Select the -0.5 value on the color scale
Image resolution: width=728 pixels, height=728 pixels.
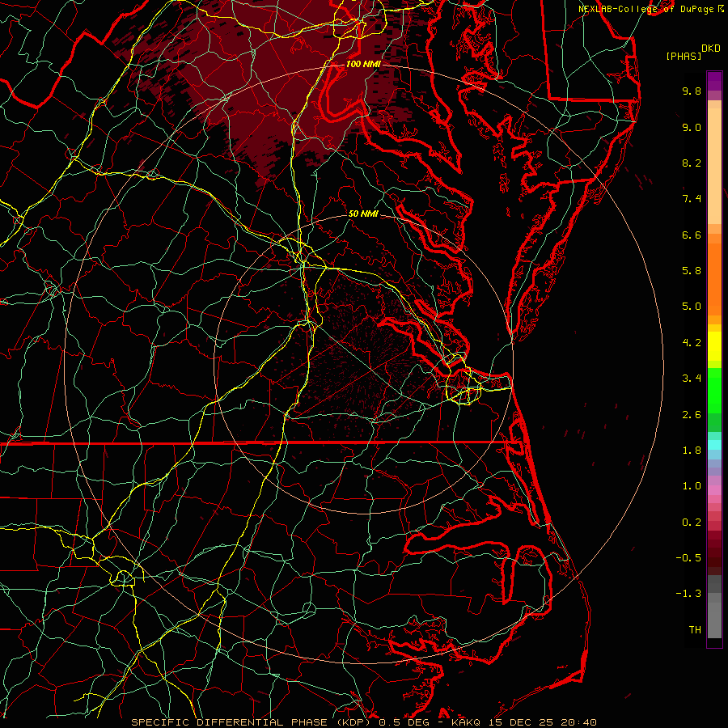[x=688, y=558]
